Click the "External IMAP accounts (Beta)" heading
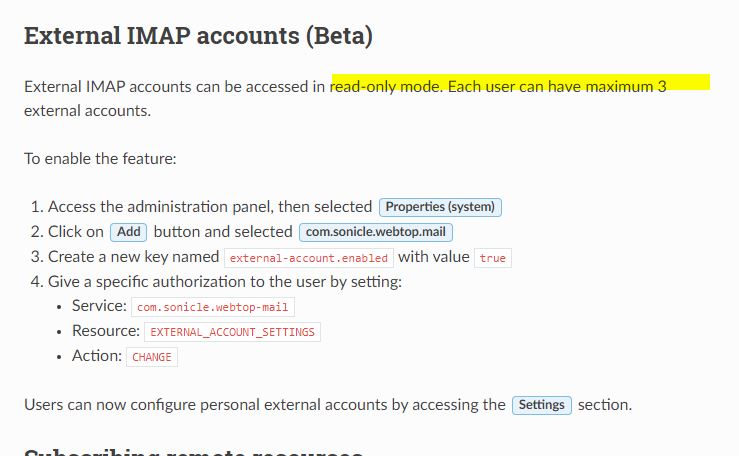The height and width of the screenshot is (456, 739). [198, 37]
